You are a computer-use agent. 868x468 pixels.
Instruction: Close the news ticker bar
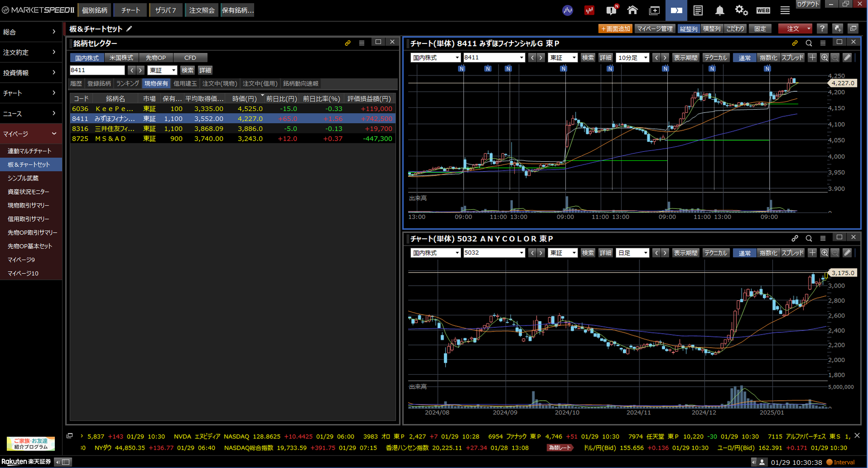tap(857, 436)
